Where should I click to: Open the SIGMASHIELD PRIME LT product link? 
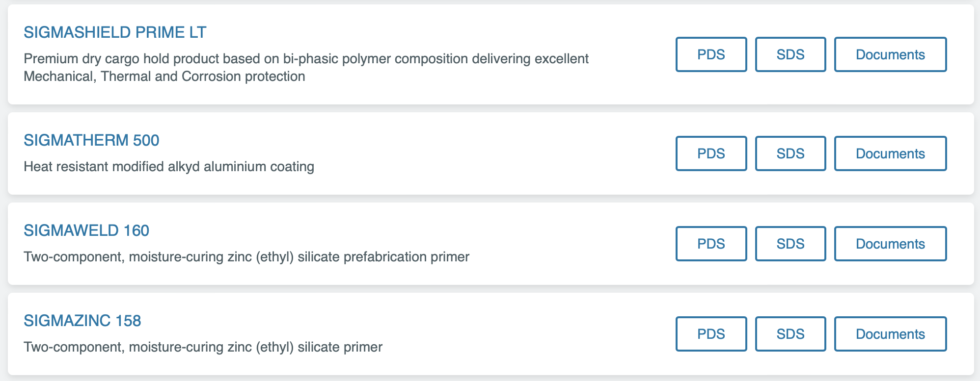pos(115,32)
